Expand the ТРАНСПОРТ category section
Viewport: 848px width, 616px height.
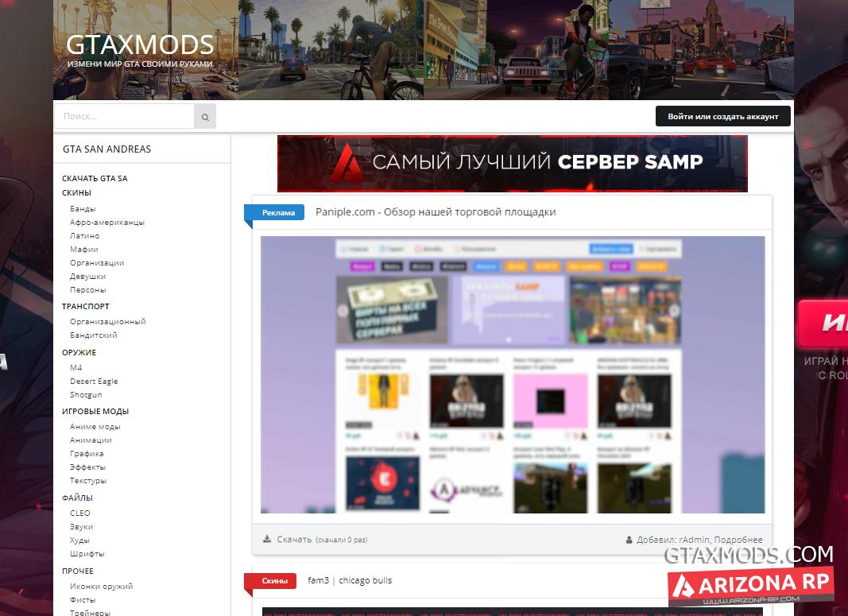(x=86, y=306)
